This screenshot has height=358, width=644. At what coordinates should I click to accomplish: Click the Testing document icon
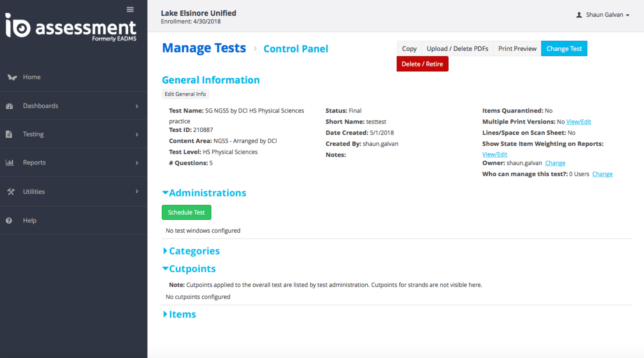coord(9,134)
